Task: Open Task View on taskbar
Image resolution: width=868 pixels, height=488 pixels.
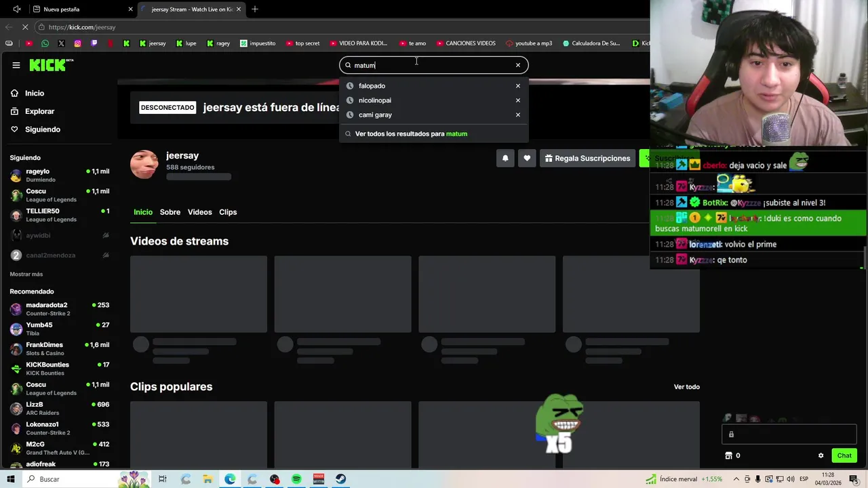Action: (163, 479)
